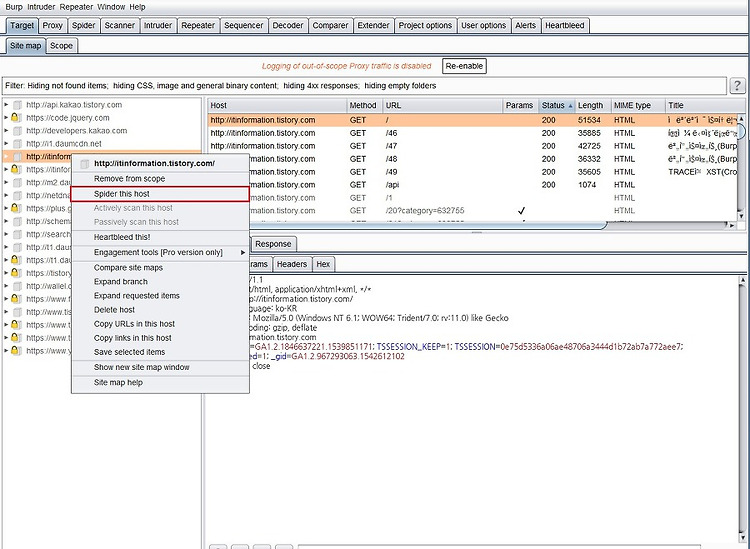Viewport: 750px width, 549px height.
Task: Open the Response tab
Action: click(273, 244)
